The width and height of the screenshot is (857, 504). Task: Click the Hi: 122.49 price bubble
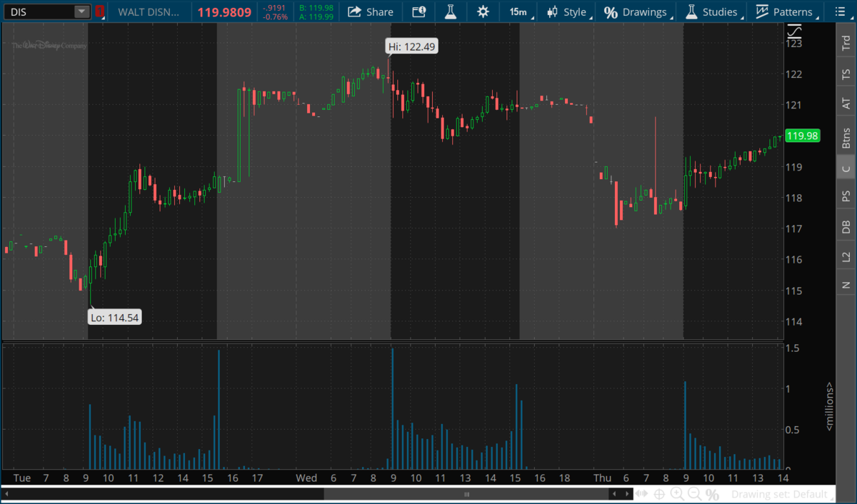click(x=411, y=46)
